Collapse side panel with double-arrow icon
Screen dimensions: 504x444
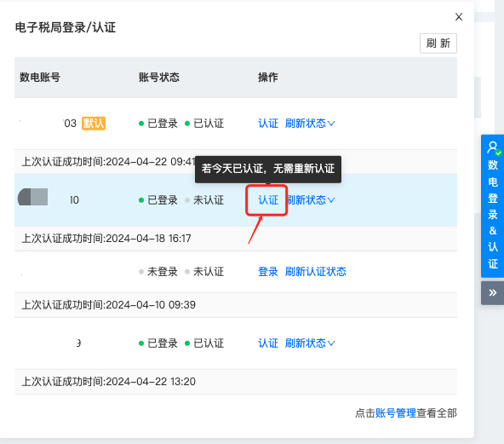(x=492, y=293)
